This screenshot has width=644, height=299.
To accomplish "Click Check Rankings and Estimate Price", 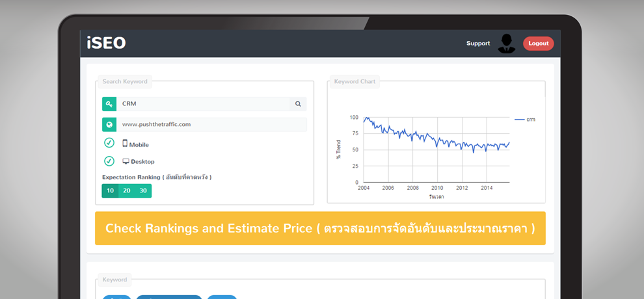I will point(320,228).
